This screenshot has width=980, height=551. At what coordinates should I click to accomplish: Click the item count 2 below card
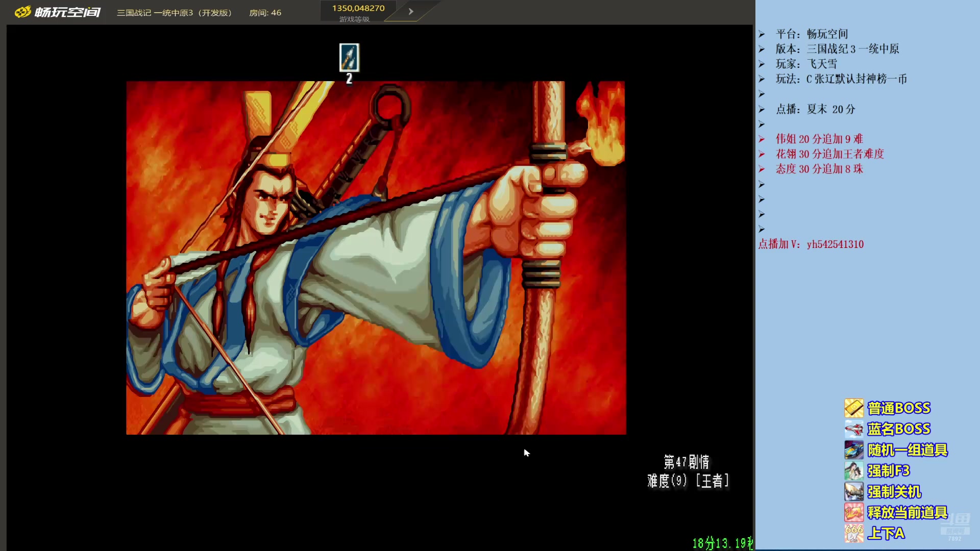[x=349, y=79]
